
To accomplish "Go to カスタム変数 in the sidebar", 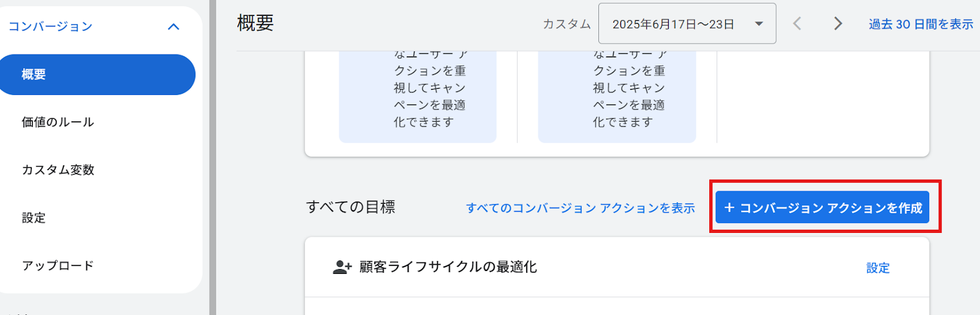I will [58, 170].
